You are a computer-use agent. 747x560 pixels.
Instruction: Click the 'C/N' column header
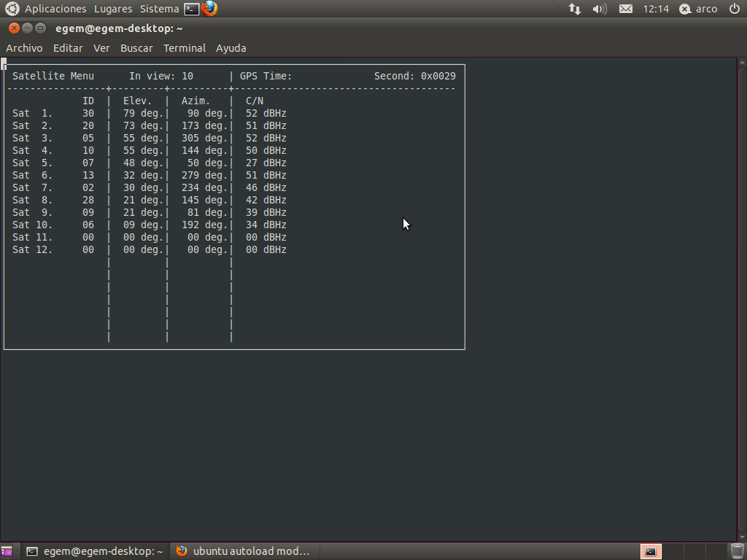(255, 101)
